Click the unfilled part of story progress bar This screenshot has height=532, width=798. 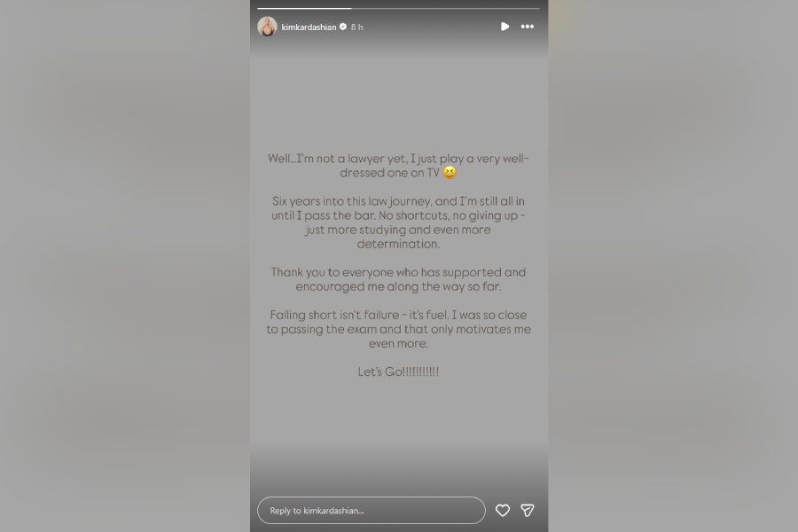[445, 8]
